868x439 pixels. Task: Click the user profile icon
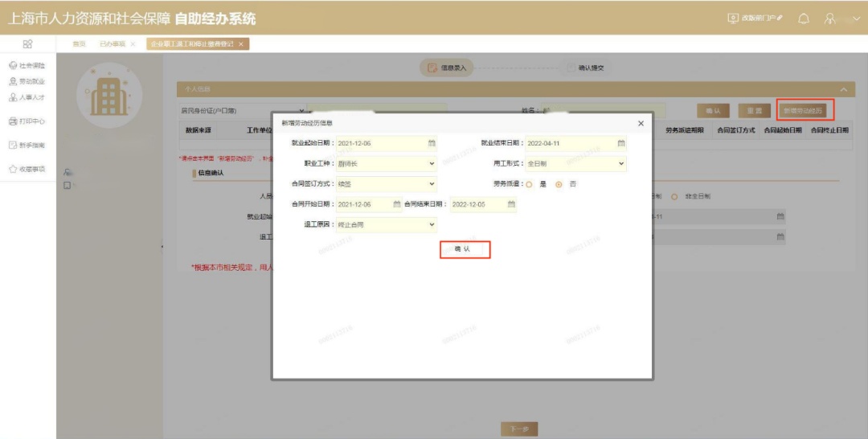[x=830, y=18]
